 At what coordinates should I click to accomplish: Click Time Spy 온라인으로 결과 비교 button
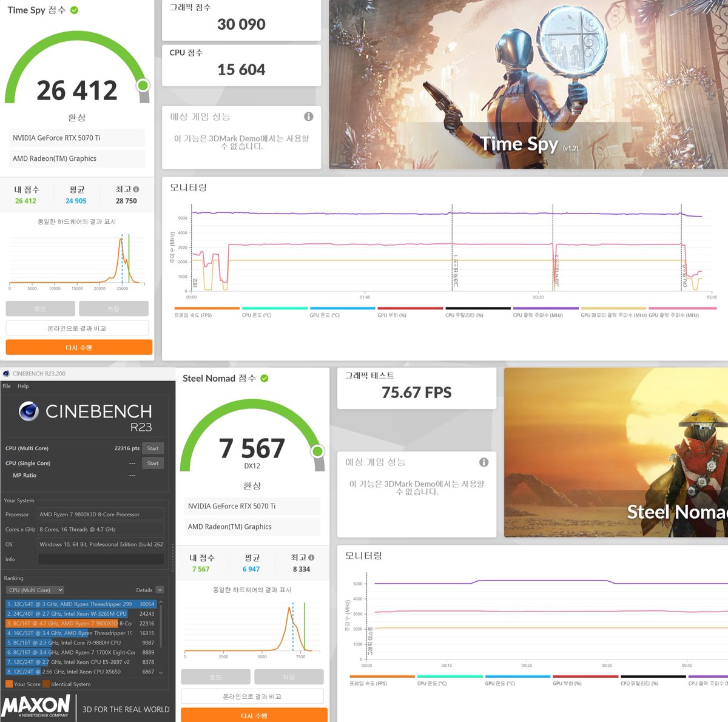point(77,328)
